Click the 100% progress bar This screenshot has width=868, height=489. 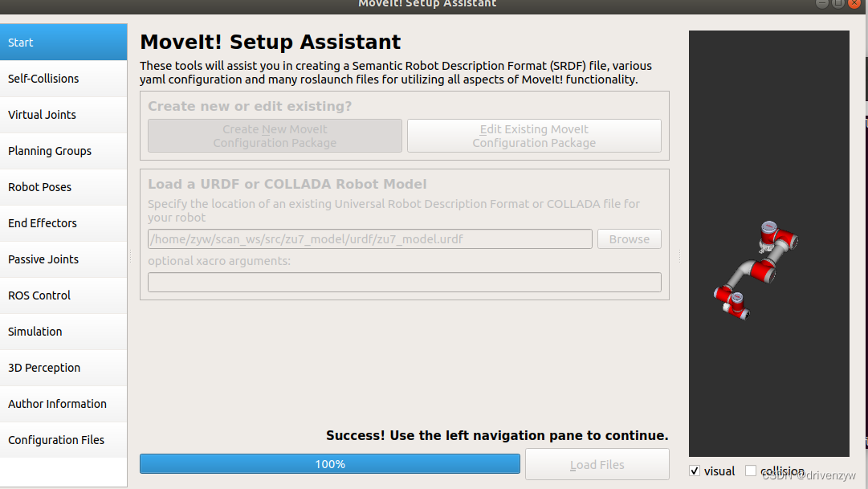tap(330, 464)
